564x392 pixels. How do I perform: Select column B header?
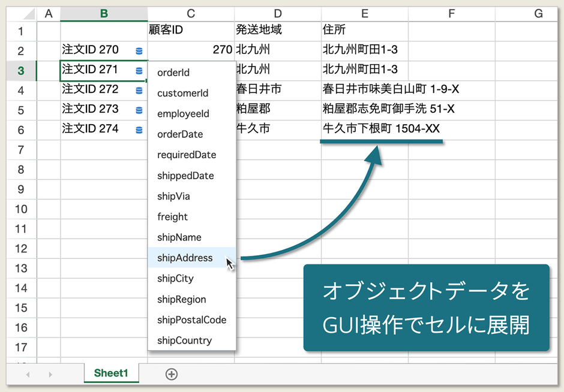coord(104,14)
